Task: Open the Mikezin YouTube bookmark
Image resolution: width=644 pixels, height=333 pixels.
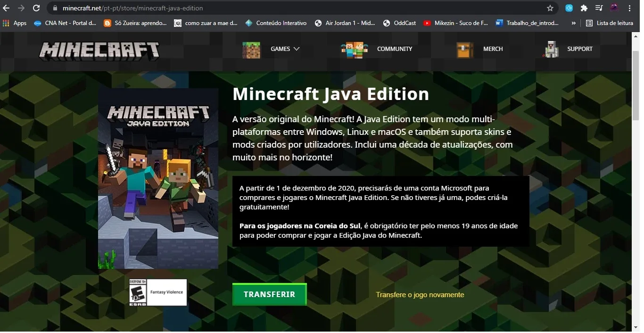Action: (455, 23)
